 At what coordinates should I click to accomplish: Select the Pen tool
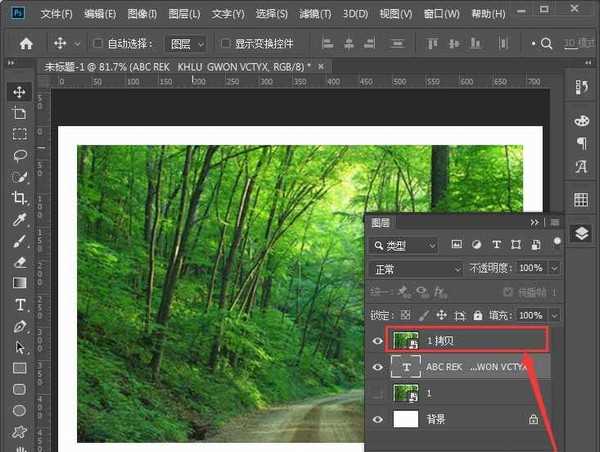tap(19, 326)
